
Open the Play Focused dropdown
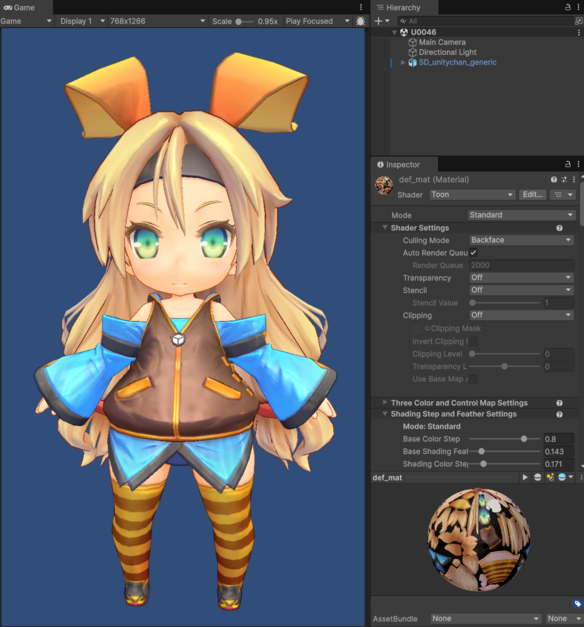(x=318, y=21)
